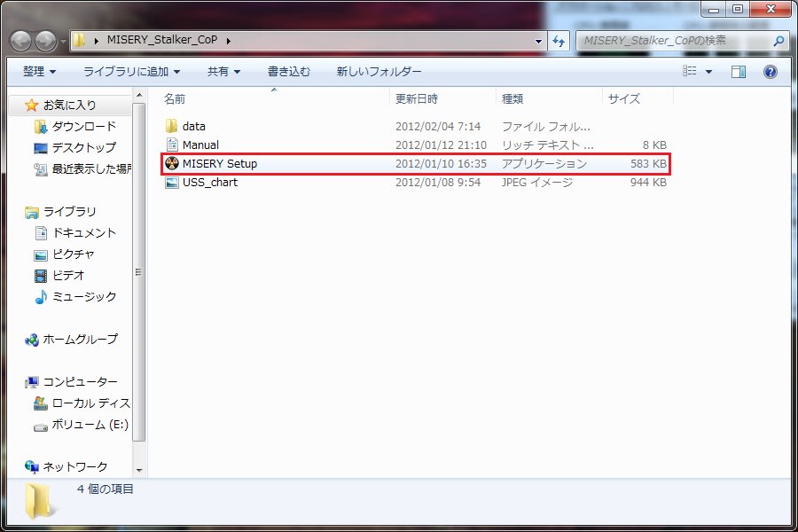
Task: Click the 書き込む toolbar button
Action: [x=288, y=71]
